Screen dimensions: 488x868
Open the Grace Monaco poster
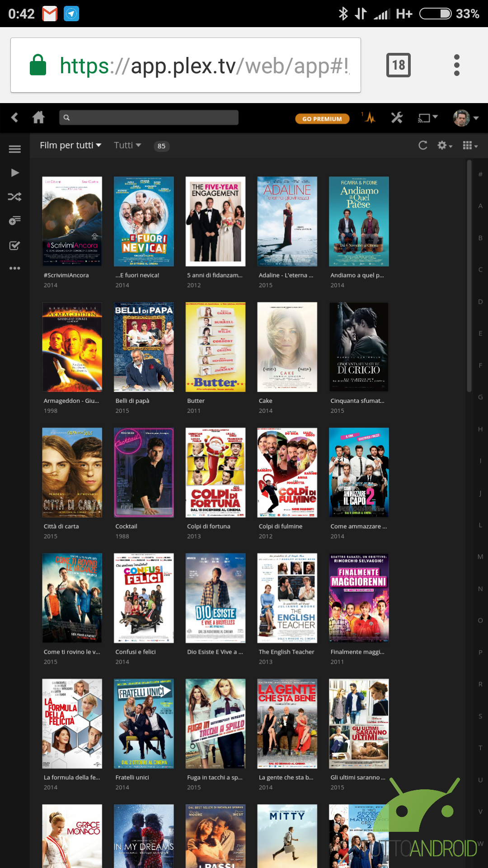[x=72, y=836]
